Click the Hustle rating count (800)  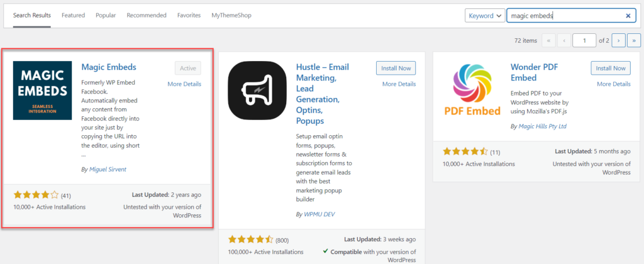tap(282, 240)
